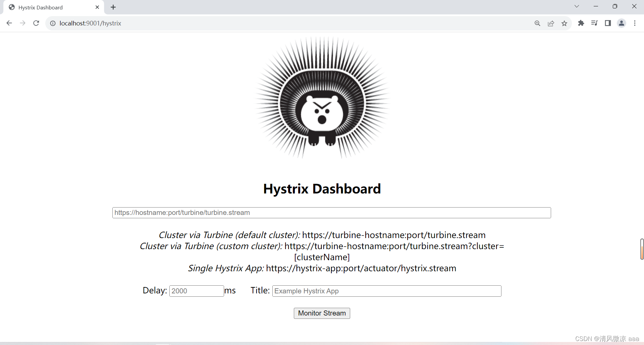Click the vertical page scrollbar thumb

pos(642,249)
